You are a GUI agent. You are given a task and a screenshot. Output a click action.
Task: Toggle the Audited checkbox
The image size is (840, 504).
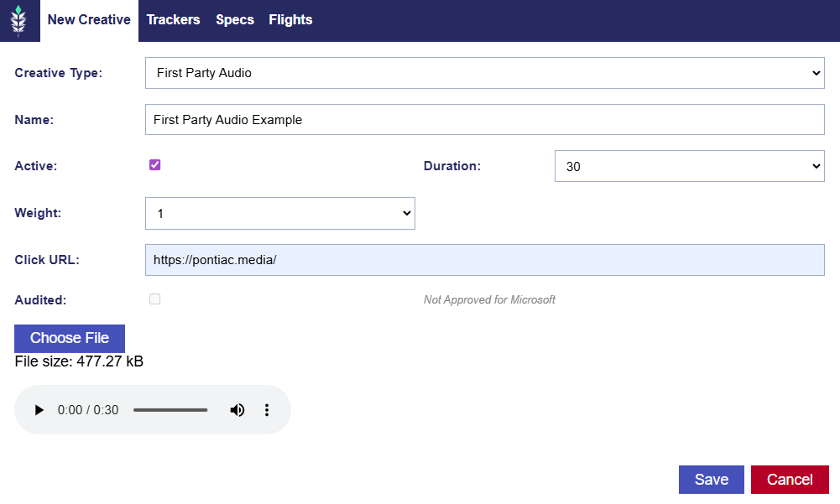coord(155,299)
